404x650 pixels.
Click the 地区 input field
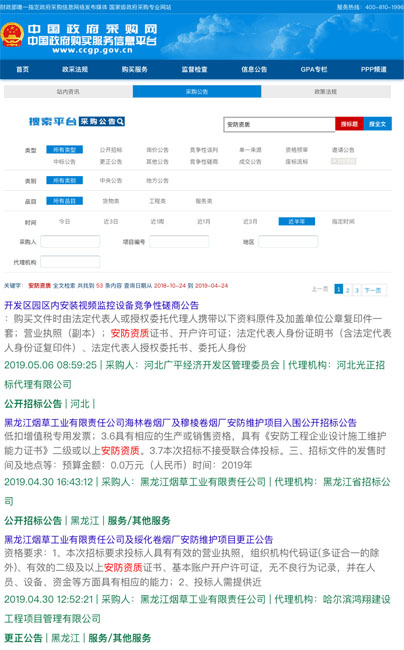tap(288, 242)
